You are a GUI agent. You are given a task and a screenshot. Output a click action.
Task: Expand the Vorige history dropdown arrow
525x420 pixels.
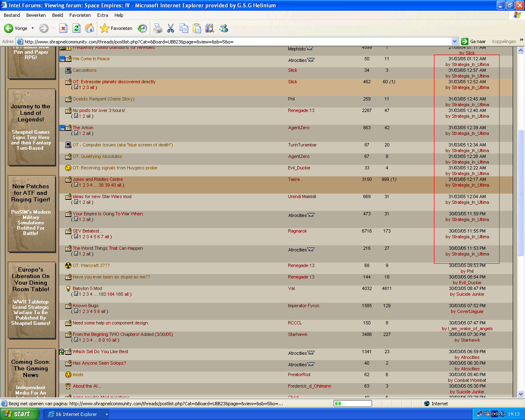32,28
